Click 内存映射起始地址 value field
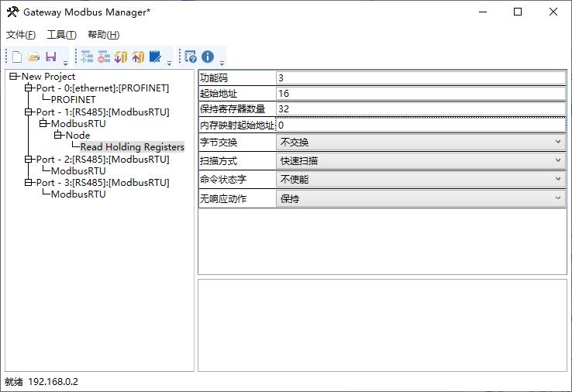The image size is (572, 392). click(x=421, y=125)
